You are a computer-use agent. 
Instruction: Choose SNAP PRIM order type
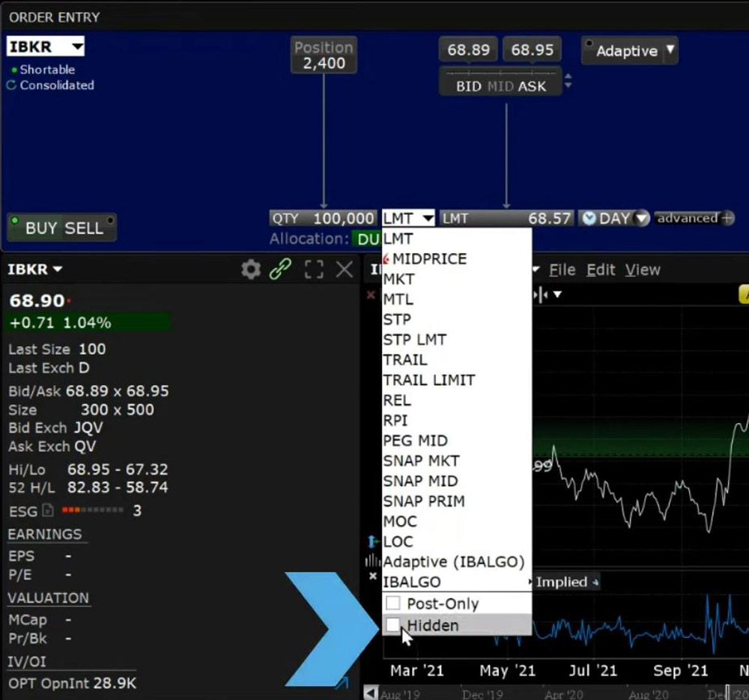[x=457, y=501]
